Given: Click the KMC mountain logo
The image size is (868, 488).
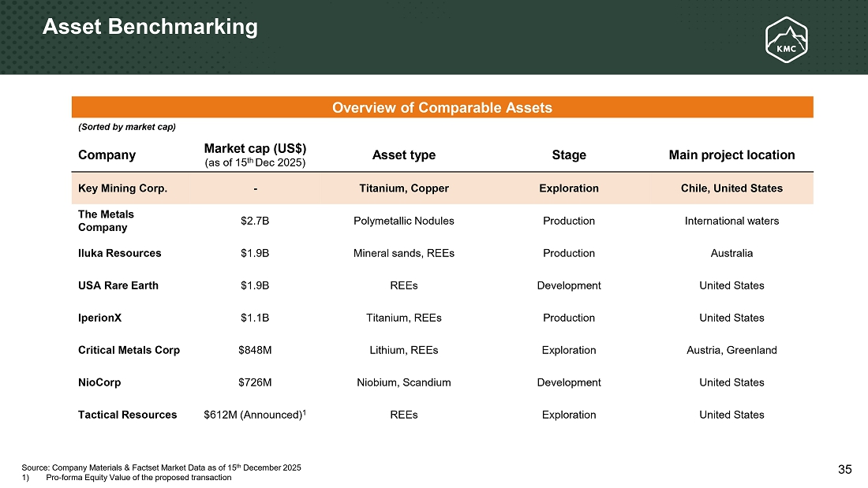Looking at the screenshot, I should [786, 39].
